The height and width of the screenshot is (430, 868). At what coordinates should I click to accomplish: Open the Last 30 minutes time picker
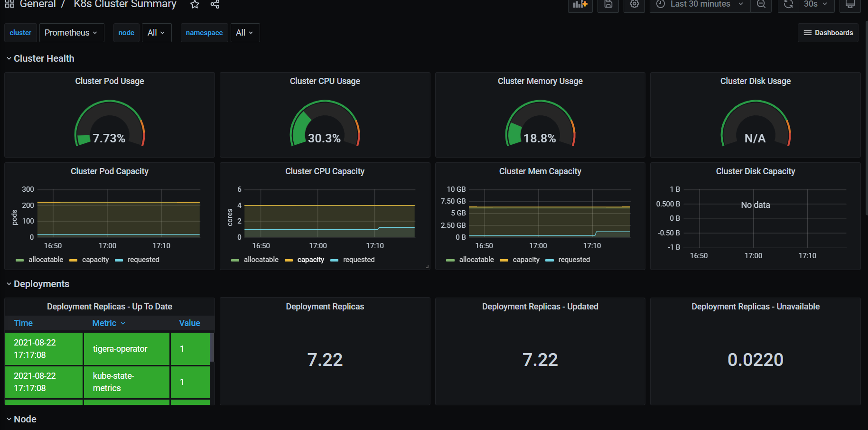[700, 4]
